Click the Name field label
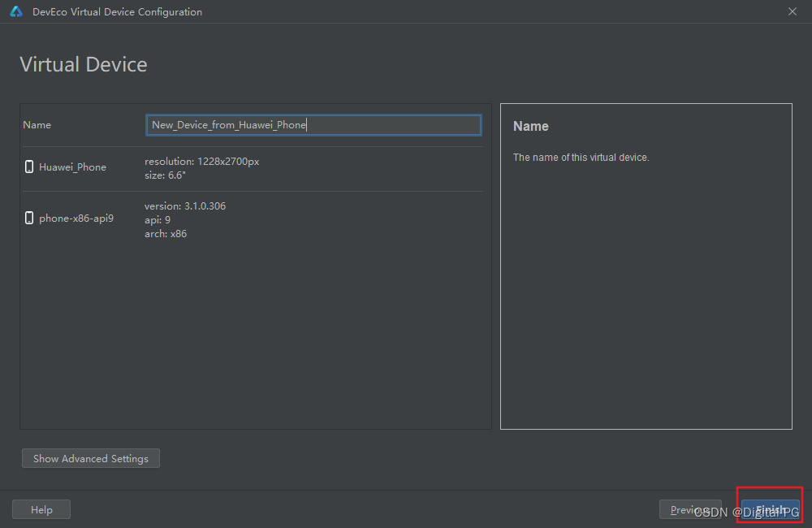 (x=37, y=125)
